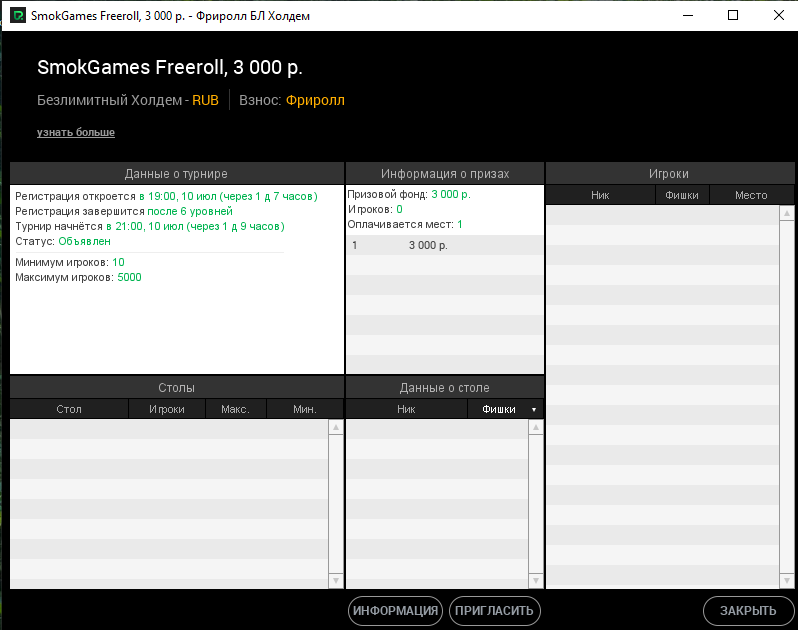Click scroll down arrow in Данные о столе
798x630 pixels.
(536, 580)
